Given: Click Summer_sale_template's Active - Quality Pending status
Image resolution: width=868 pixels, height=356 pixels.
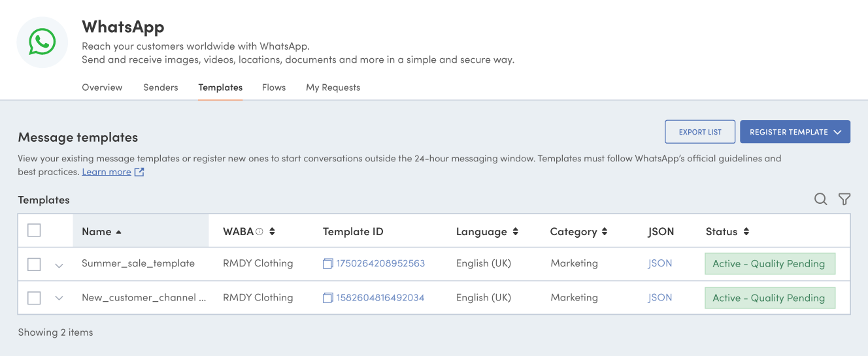Looking at the screenshot, I should tap(770, 264).
